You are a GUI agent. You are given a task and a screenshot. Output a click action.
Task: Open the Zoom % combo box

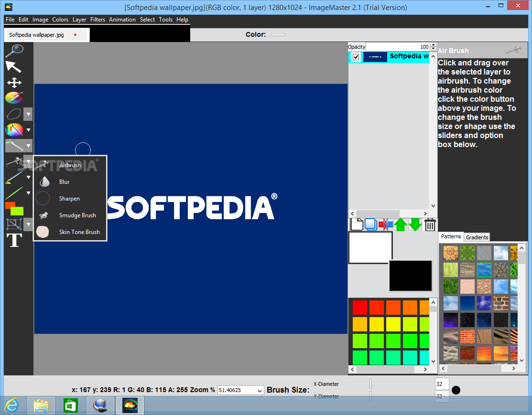tap(240, 390)
